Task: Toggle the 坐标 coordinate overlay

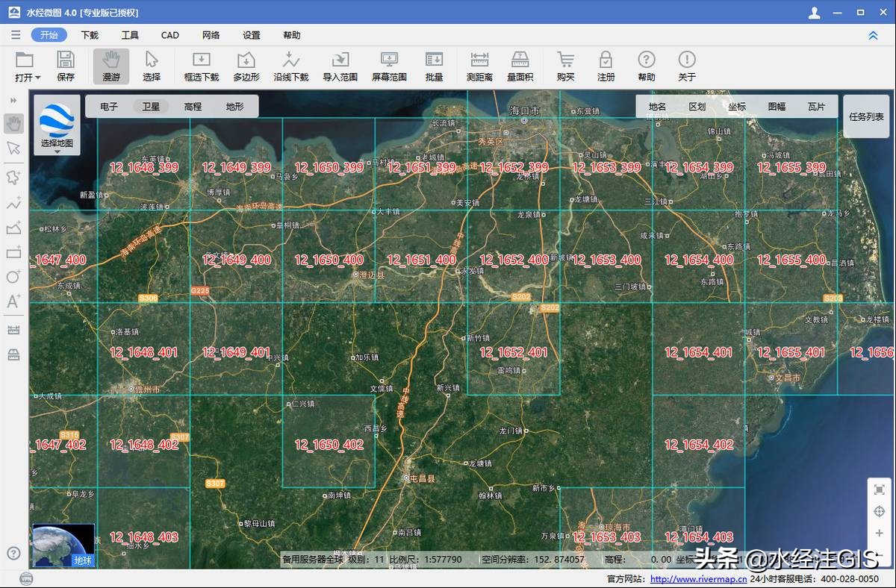Action: [x=737, y=107]
